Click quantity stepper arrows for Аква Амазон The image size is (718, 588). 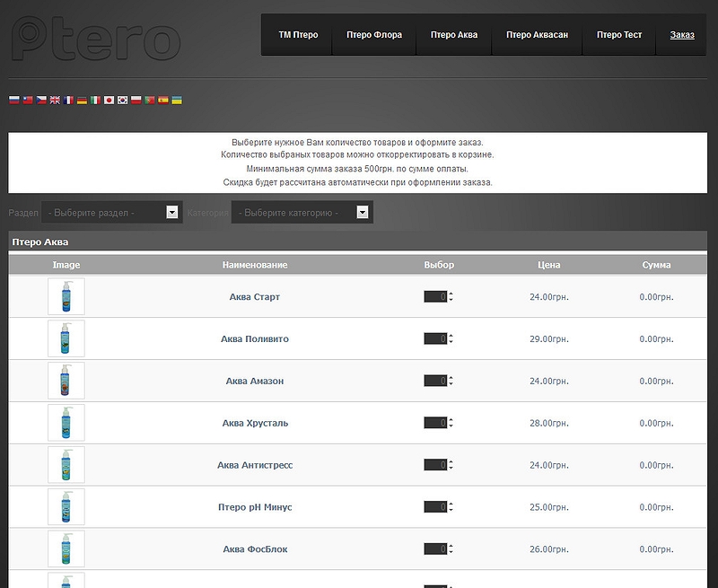451,382
